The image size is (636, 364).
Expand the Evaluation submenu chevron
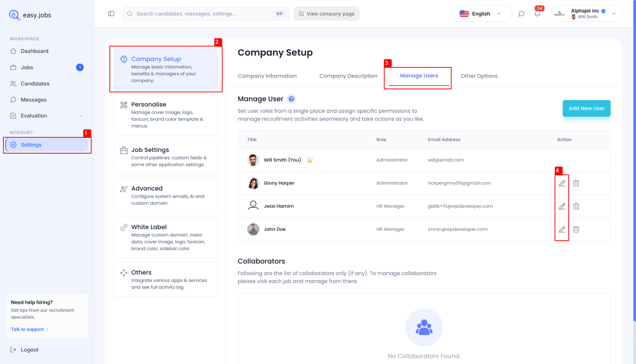[x=81, y=115]
